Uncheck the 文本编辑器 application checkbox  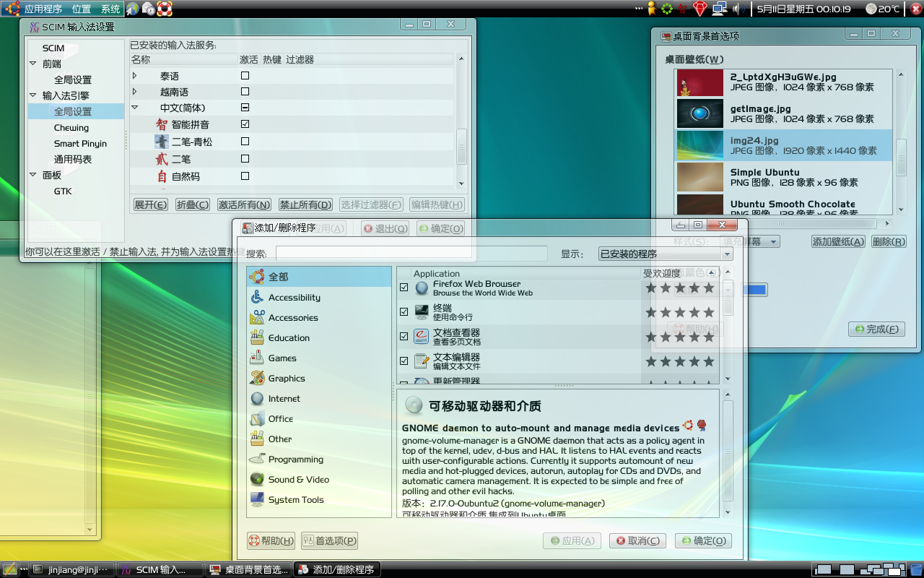pos(404,361)
